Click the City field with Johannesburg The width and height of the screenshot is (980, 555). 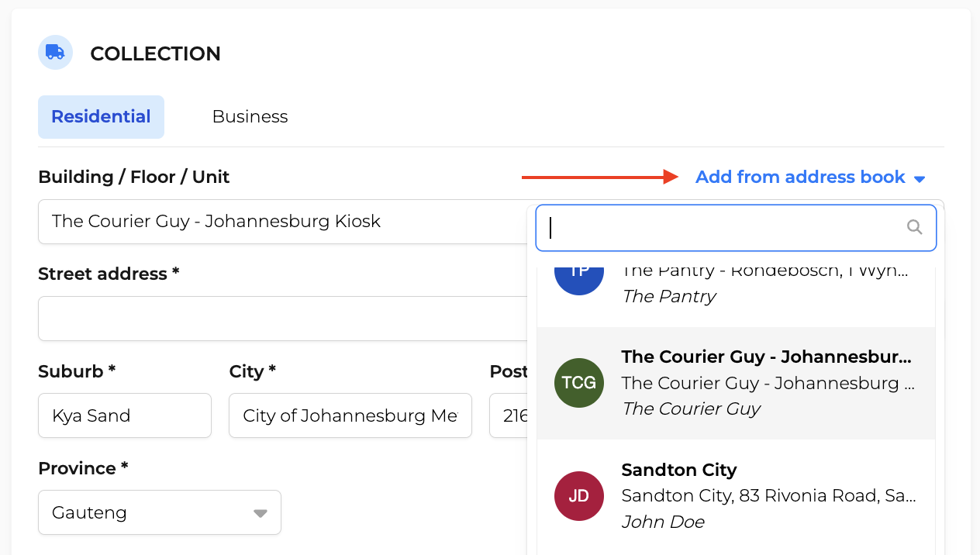pos(350,415)
